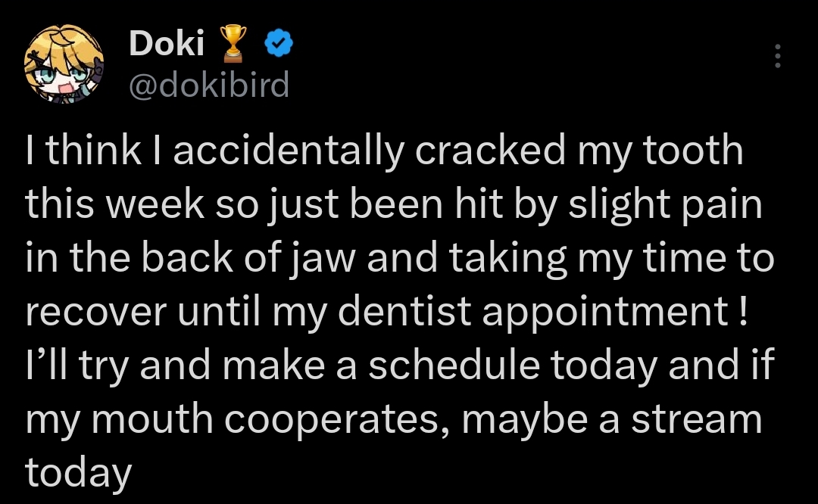Click the blue verified checkmark badge

(279, 44)
